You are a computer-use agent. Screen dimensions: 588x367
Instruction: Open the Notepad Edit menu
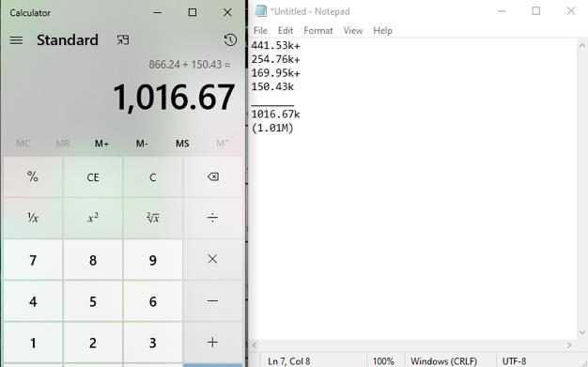(285, 30)
